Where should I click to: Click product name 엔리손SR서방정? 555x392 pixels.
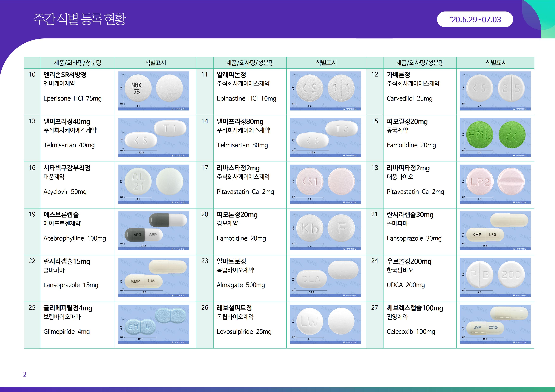[x=65, y=75]
